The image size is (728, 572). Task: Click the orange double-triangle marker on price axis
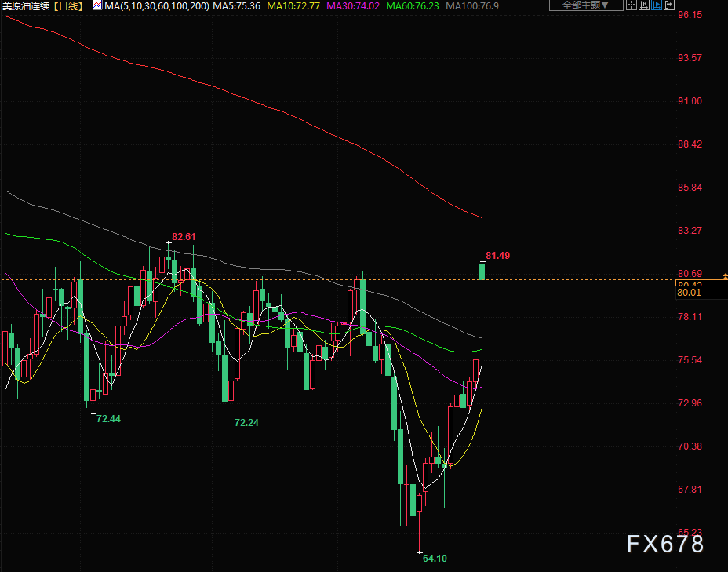click(725, 277)
